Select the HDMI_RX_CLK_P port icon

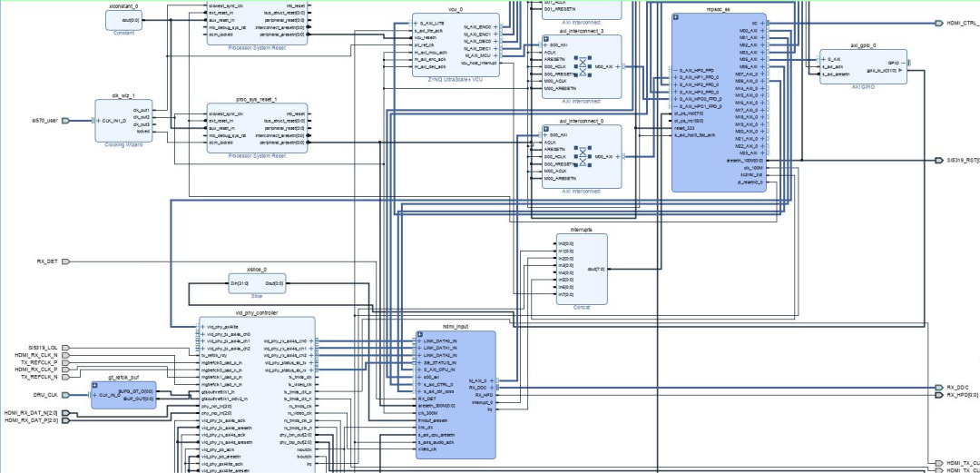pos(65,370)
